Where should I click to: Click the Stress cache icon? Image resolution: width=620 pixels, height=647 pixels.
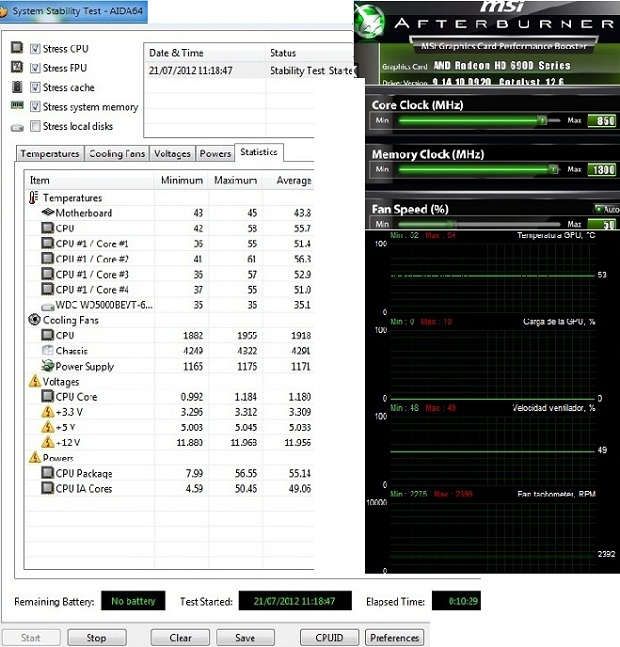(17, 87)
